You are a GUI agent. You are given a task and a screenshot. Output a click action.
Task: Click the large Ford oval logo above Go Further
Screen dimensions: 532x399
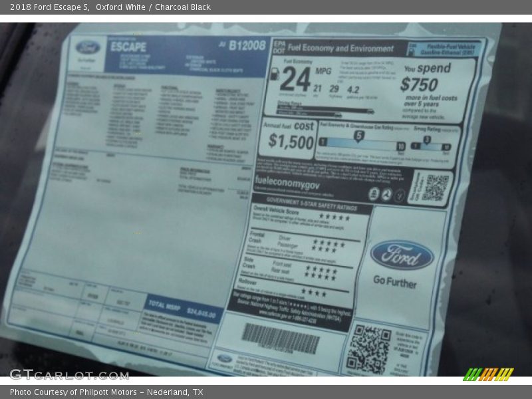(x=402, y=255)
